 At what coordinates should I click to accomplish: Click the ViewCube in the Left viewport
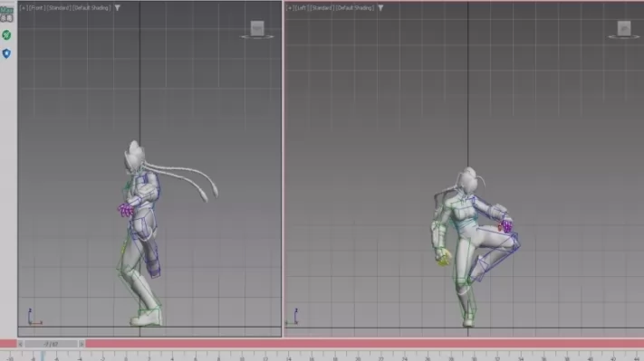[624, 30]
